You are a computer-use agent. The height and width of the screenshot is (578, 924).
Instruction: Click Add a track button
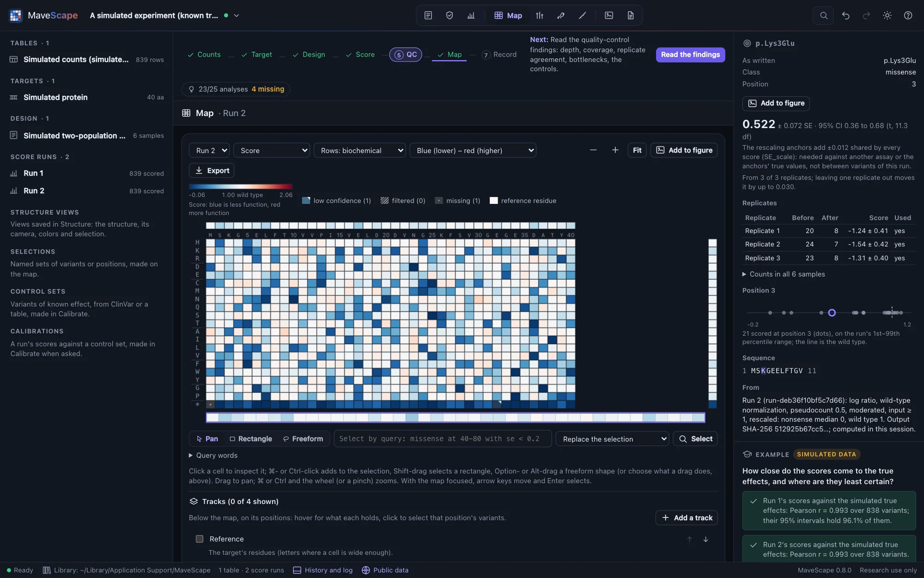coord(687,518)
